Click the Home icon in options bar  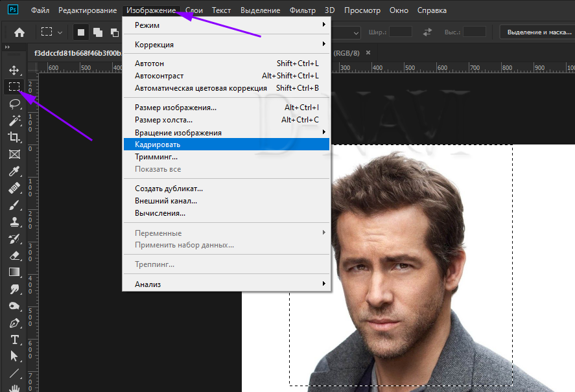pos(19,32)
